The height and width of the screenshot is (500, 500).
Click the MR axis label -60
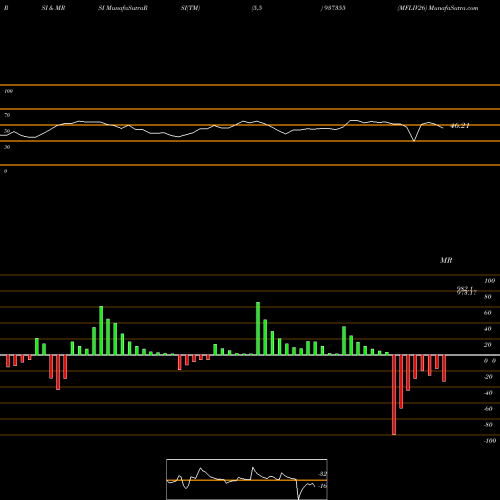tap(488, 409)
